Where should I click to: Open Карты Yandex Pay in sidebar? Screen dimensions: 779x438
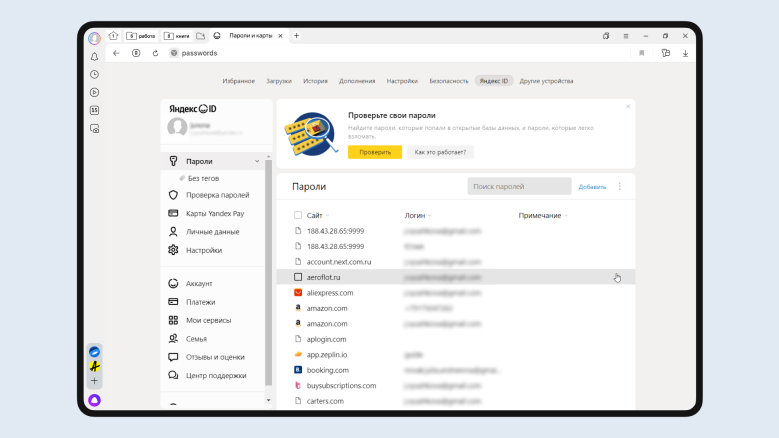coord(214,213)
